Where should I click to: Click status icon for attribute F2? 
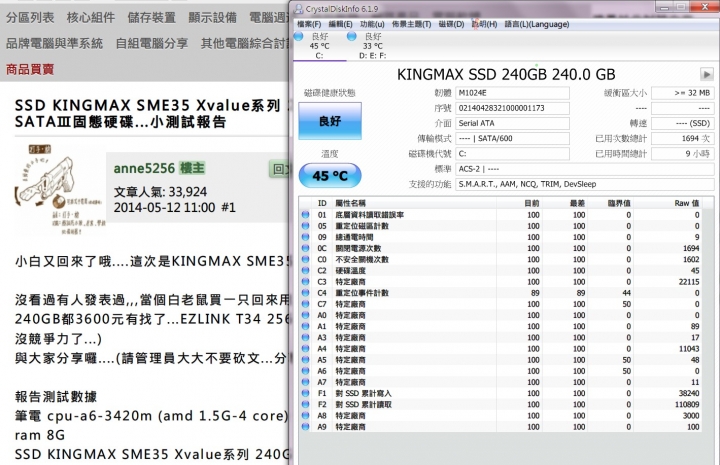pyautogui.click(x=305, y=404)
